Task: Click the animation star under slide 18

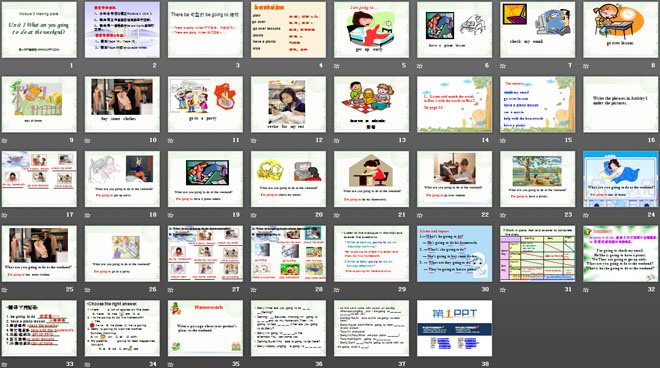Action: [x=88, y=215]
